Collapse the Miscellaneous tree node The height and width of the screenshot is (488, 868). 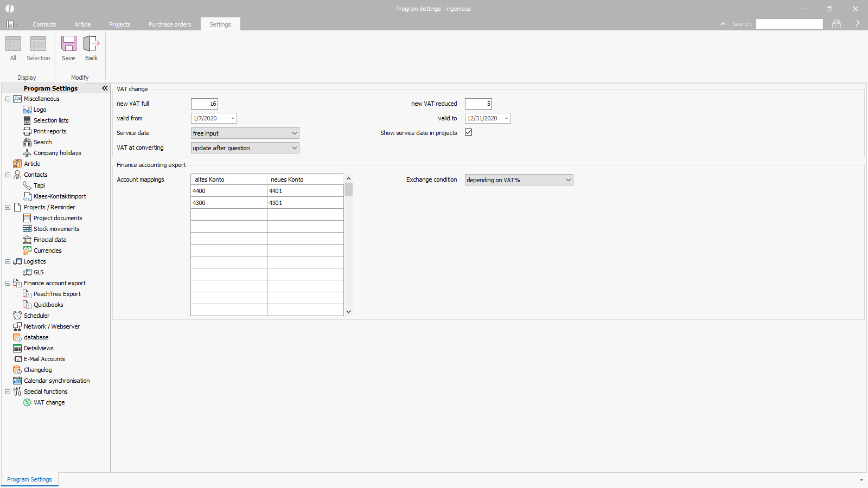coord(8,99)
